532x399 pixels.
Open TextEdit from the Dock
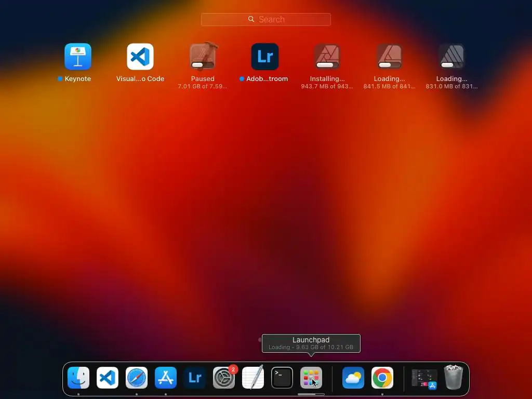pos(253,378)
